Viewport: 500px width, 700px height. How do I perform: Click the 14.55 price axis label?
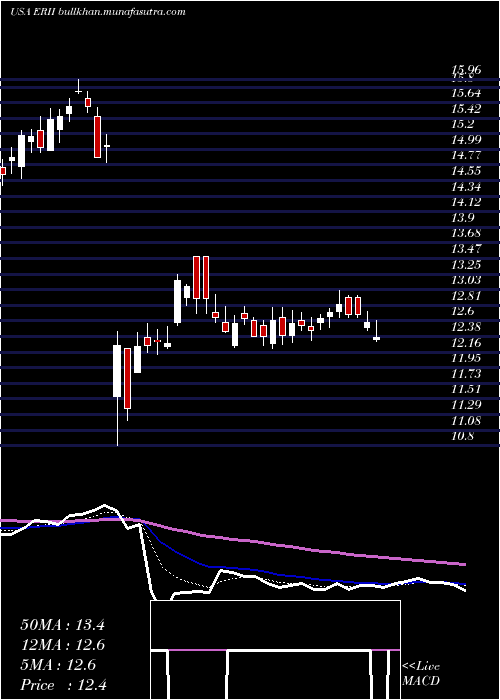click(466, 171)
